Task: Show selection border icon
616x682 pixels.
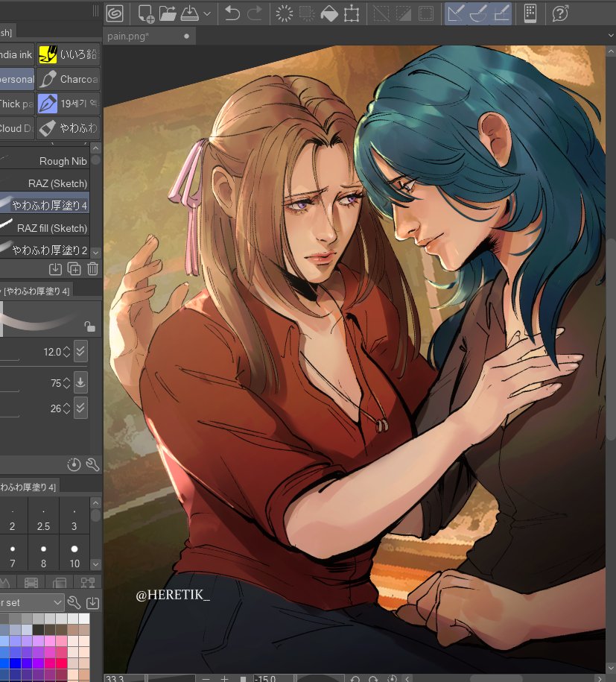Action: click(426, 13)
